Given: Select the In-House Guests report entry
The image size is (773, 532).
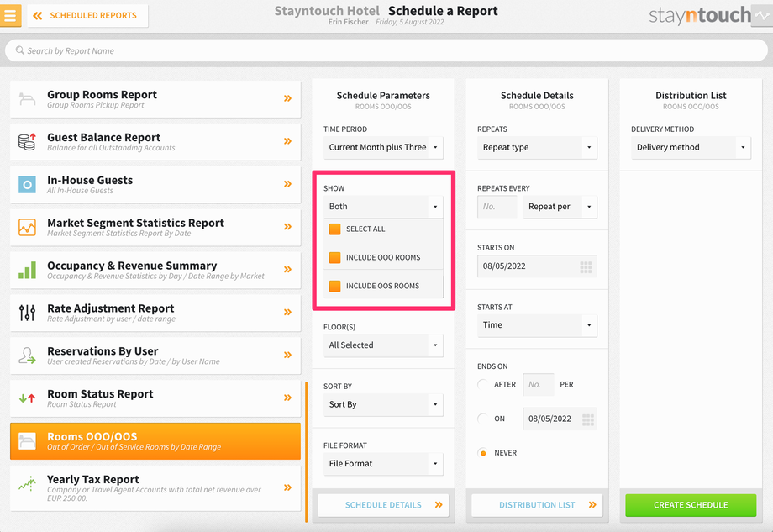Looking at the screenshot, I should point(155,185).
